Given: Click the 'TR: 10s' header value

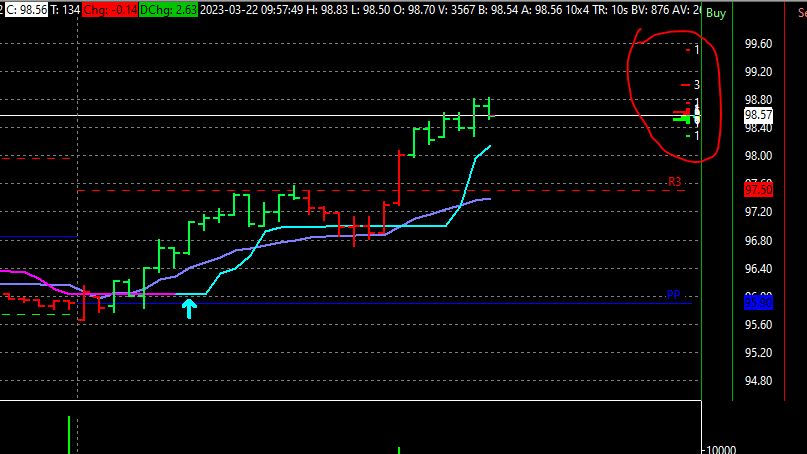Looking at the screenshot, I should click(x=611, y=10).
